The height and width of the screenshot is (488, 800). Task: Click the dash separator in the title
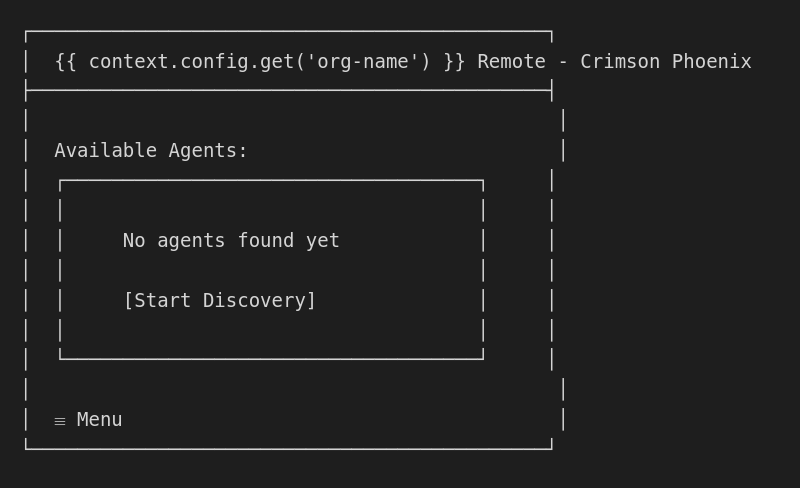[563, 62]
